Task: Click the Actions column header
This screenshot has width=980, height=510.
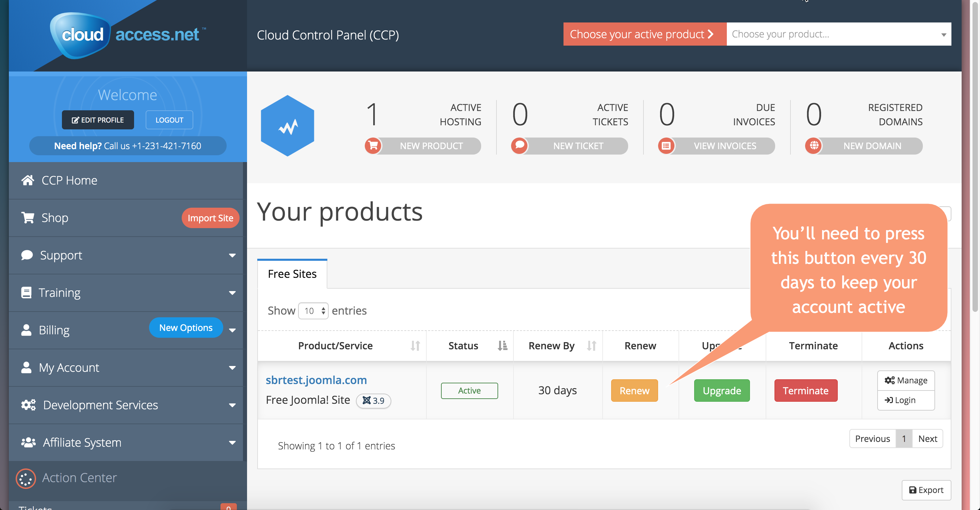Action: click(906, 346)
